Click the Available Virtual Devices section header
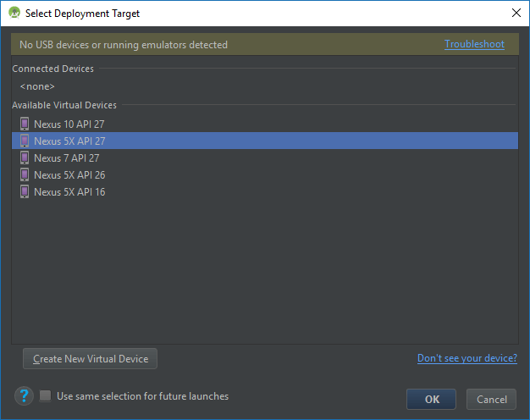Viewport: 530px width, 420px height. click(64, 105)
